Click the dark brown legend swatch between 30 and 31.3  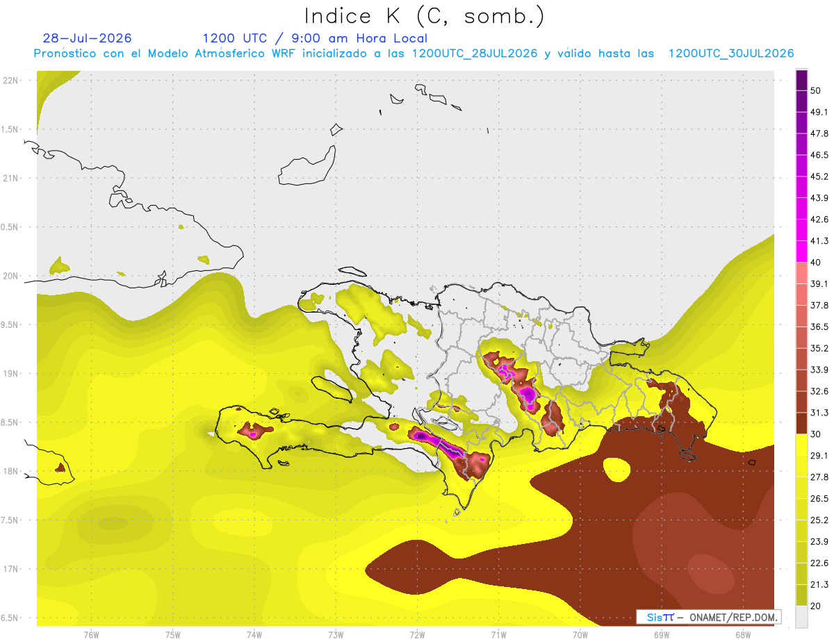coord(801,423)
